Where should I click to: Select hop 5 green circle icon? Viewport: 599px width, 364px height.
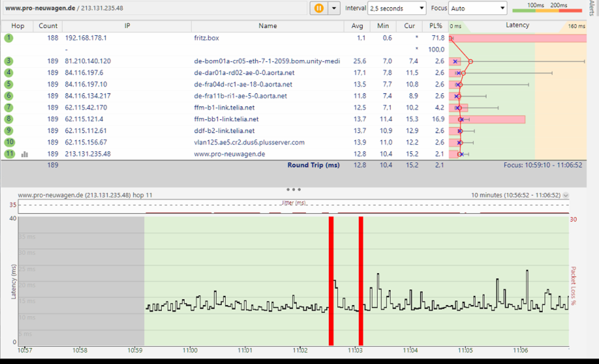(x=8, y=84)
